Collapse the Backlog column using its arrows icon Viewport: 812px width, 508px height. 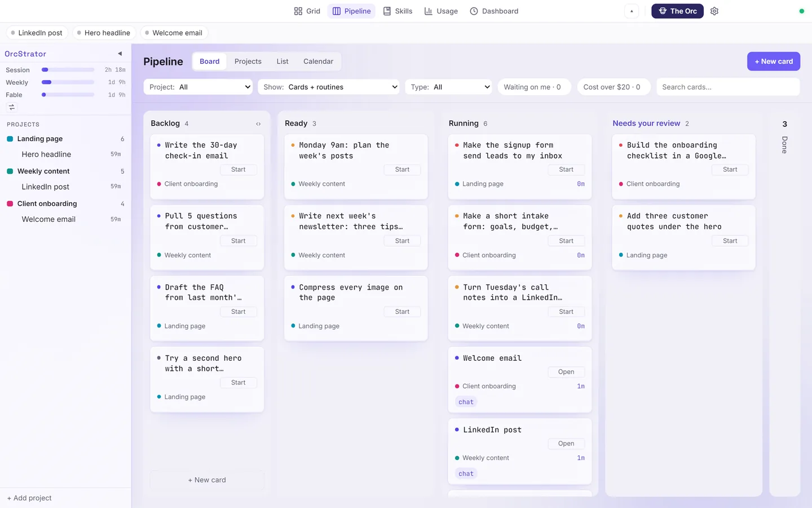click(x=258, y=124)
